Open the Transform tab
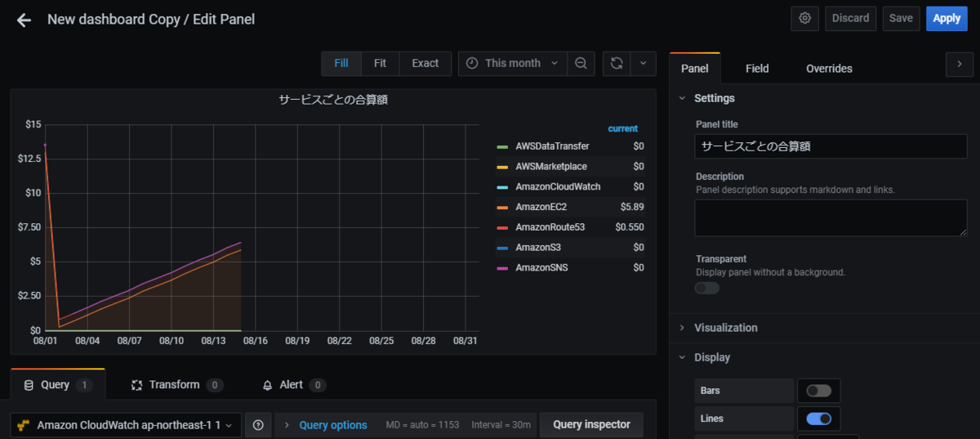The height and width of the screenshot is (439, 980). click(x=176, y=384)
